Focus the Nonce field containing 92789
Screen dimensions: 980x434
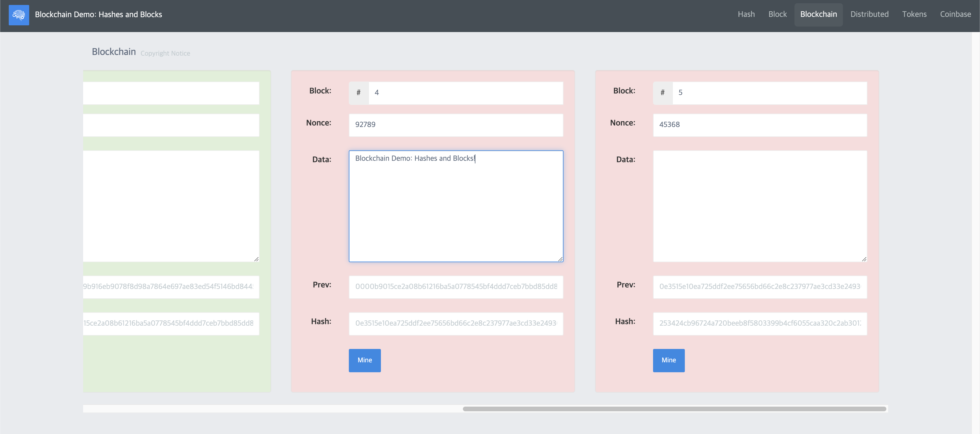[455, 125]
